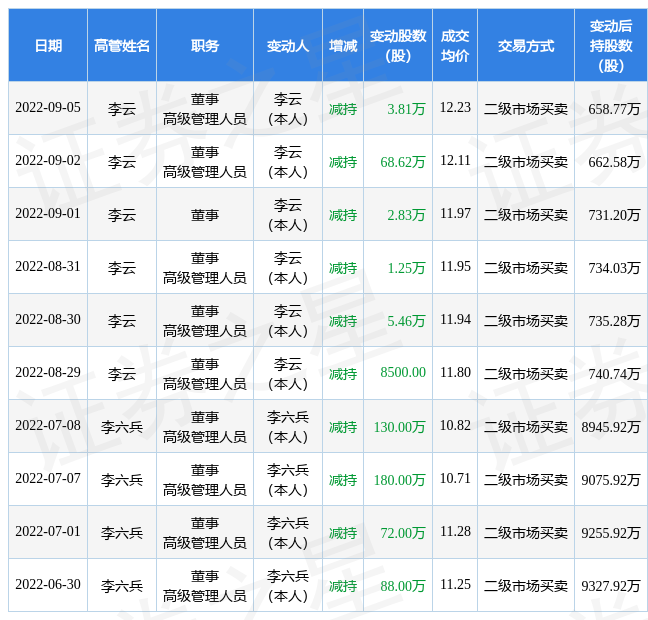The width and height of the screenshot is (648, 620).
Task: Click the average price 12.11
Action: [x=455, y=160]
